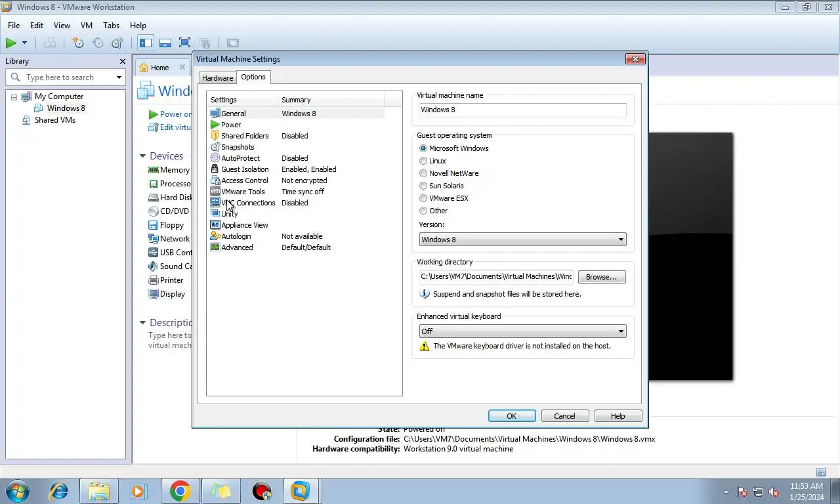840x504 pixels.
Task: Select the VMware ESX radio button
Action: [x=423, y=198]
